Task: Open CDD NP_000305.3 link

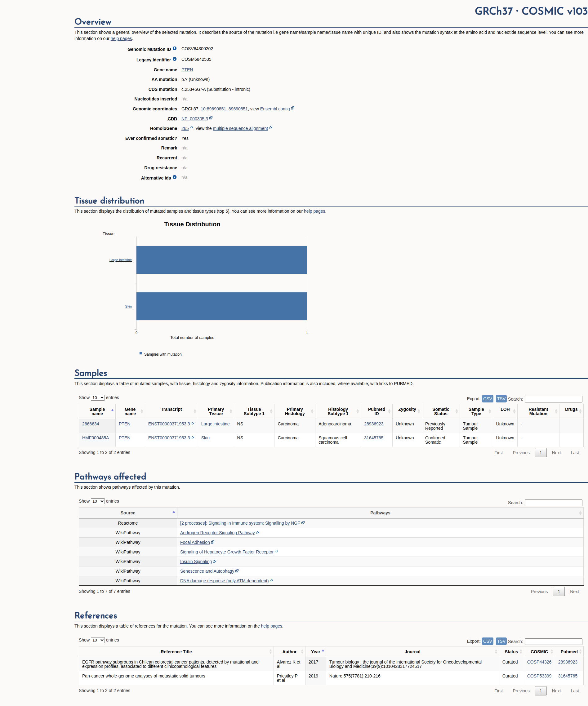Action: pos(195,119)
